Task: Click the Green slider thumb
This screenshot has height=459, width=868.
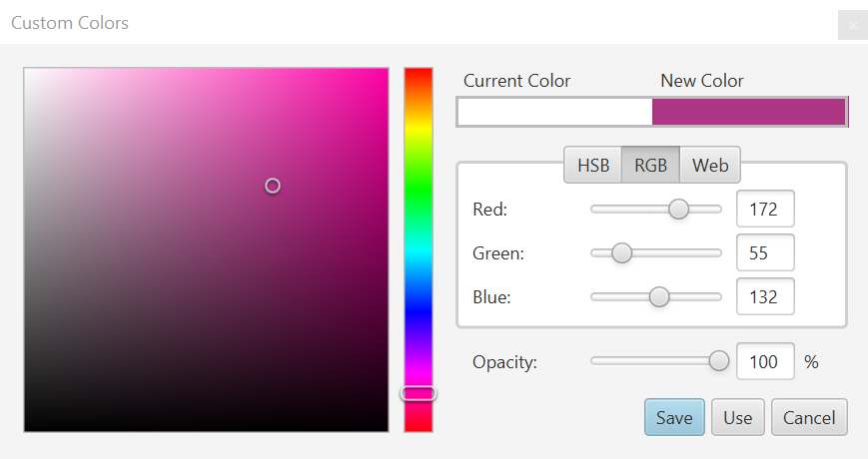Action: click(621, 253)
